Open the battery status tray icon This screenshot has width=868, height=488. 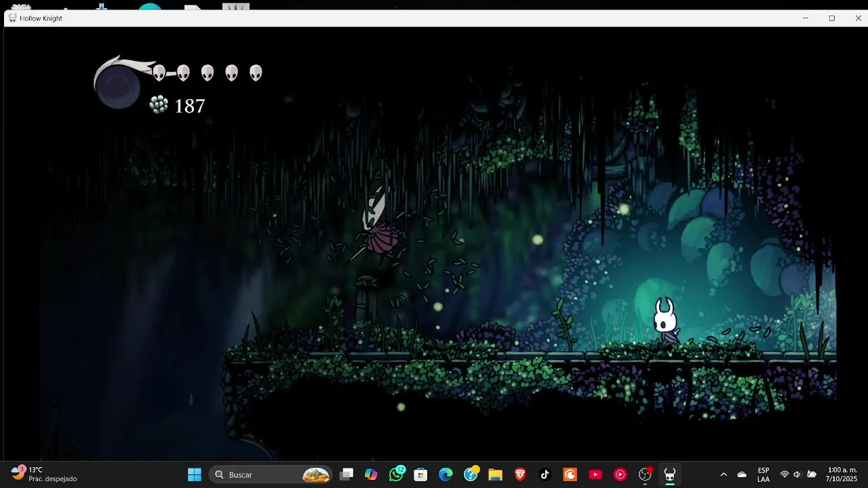click(812, 474)
